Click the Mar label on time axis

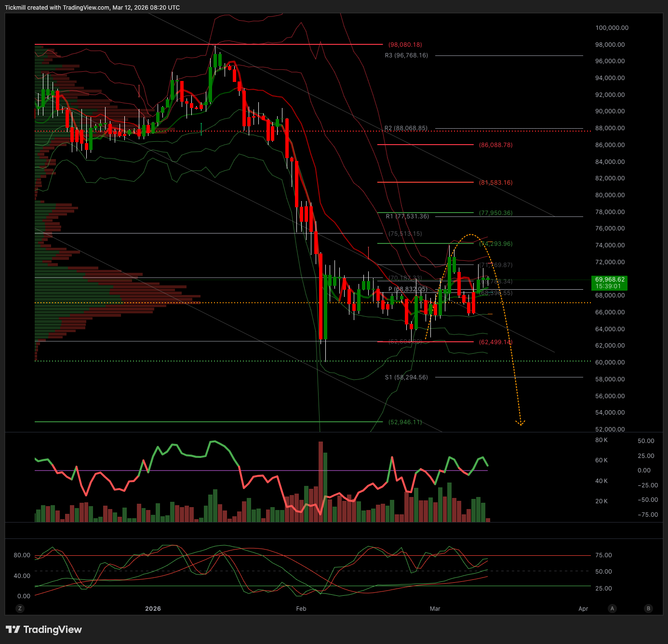[435, 609]
